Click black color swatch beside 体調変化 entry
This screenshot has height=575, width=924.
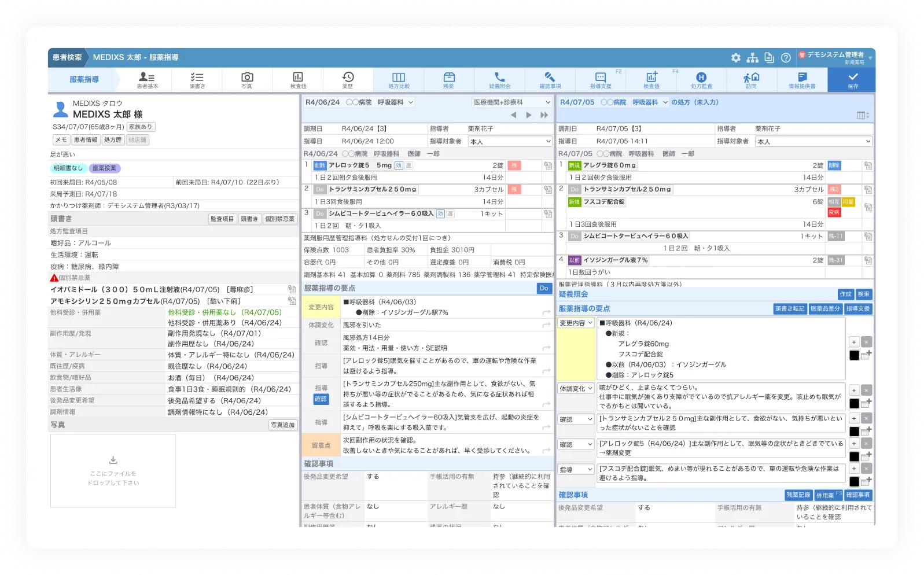click(x=854, y=404)
